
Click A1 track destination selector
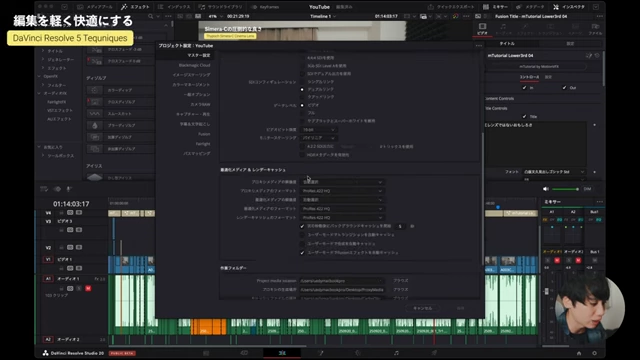tap(48, 279)
